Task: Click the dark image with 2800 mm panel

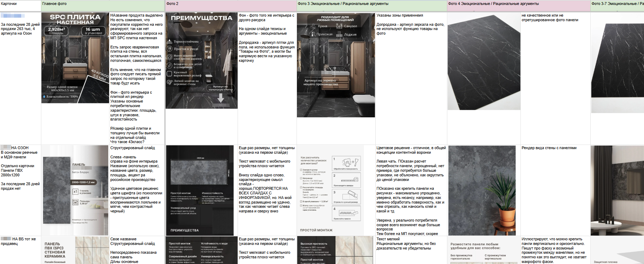Action: [x=200, y=190]
